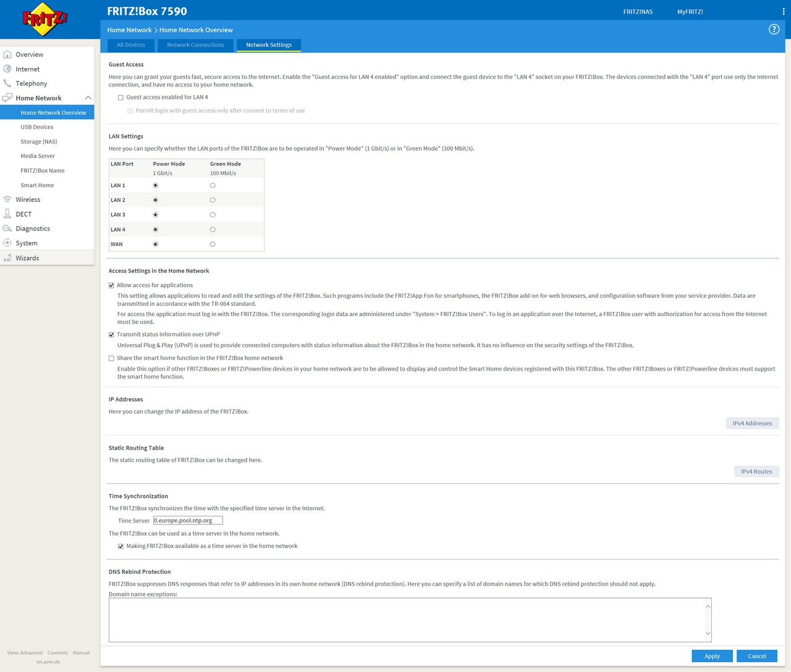Click the Apply button
The width and height of the screenshot is (791, 672).
[x=712, y=656]
